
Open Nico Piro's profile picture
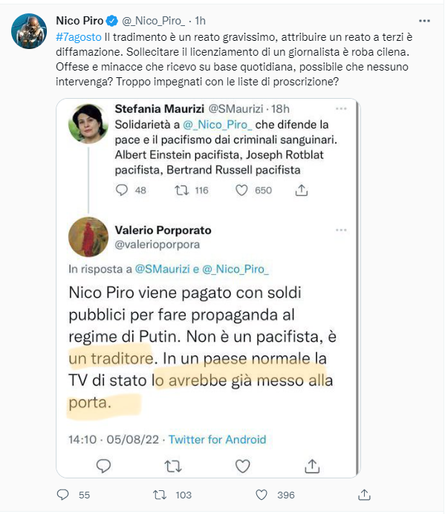29,31
